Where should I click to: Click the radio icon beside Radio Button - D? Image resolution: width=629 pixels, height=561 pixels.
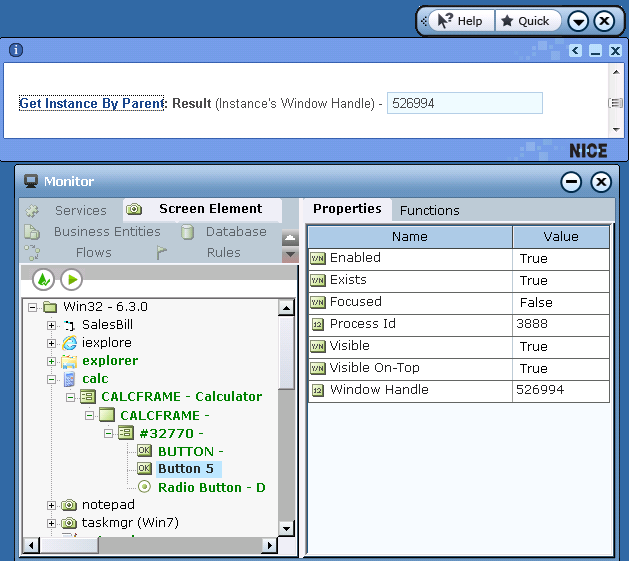[x=144, y=487]
